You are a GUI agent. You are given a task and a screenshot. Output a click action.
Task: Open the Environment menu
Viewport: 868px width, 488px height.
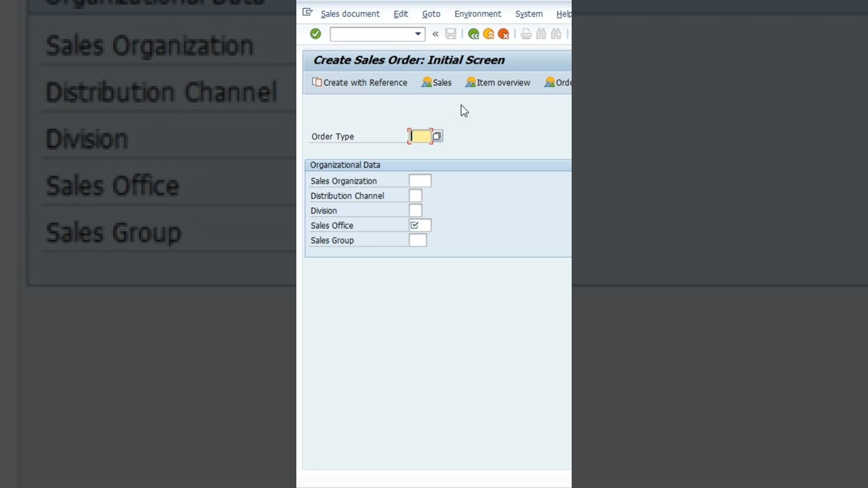[x=477, y=14]
